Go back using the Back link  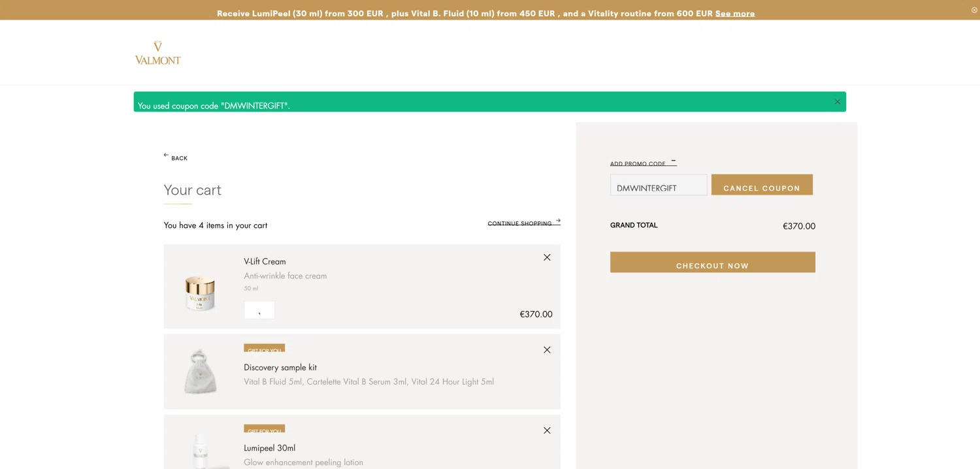[x=175, y=157]
